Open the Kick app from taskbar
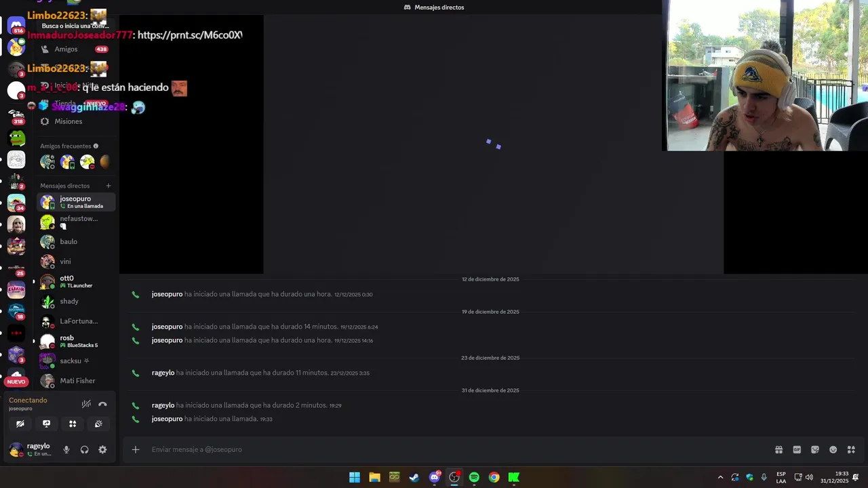 click(x=514, y=477)
